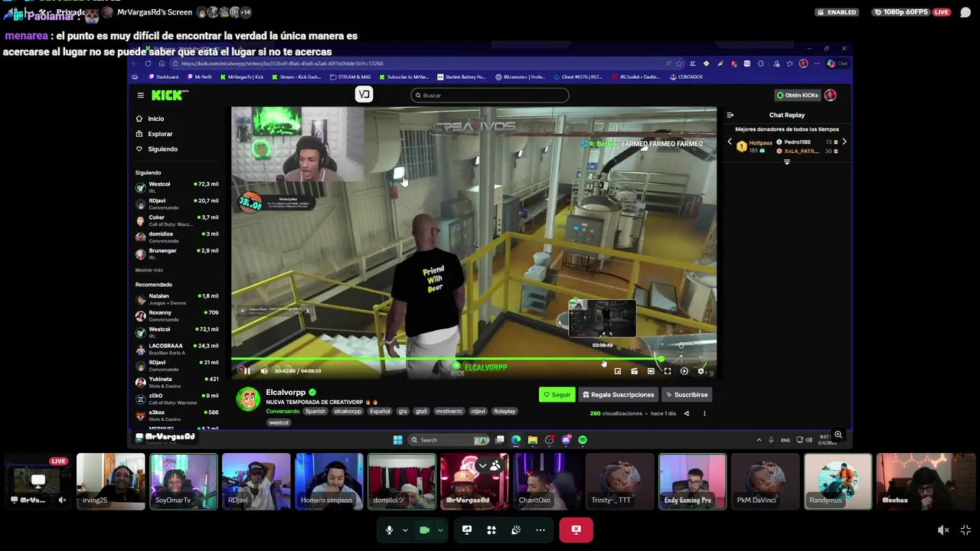
Task: Click the Regala Suscripciones button
Action: coord(619,395)
